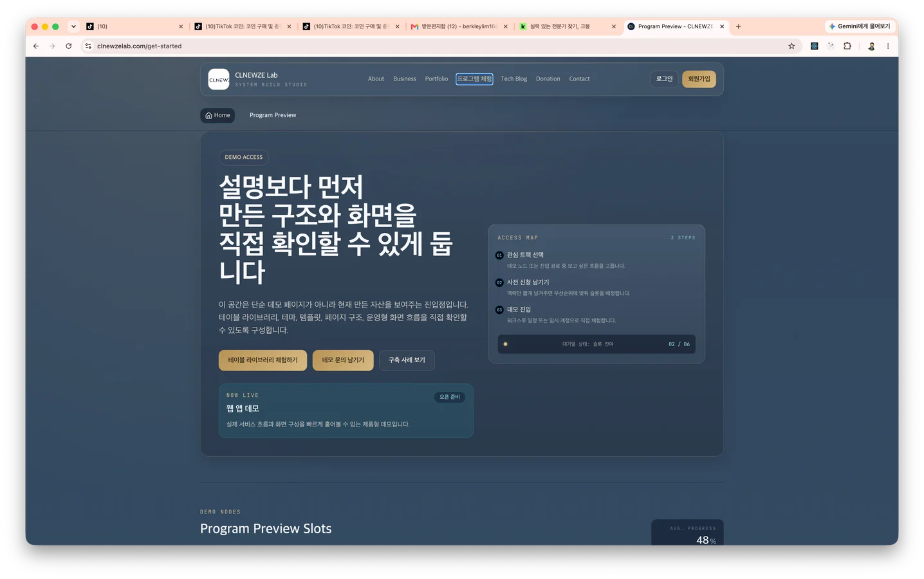This screenshot has width=924, height=579.
Task: Open the Chrome profile avatar
Action: coord(871,46)
